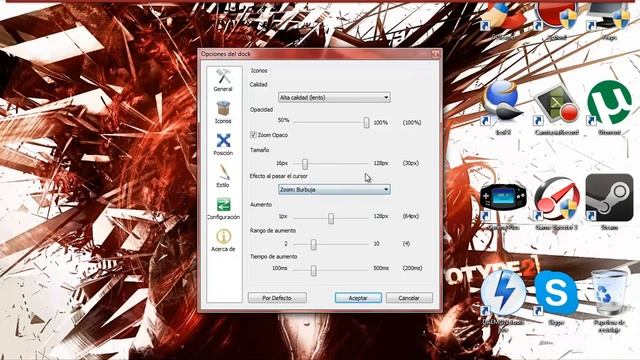Click the "Calidad" label
The height and width of the screenshot is (360, 640).
click(x=258, y=84)
